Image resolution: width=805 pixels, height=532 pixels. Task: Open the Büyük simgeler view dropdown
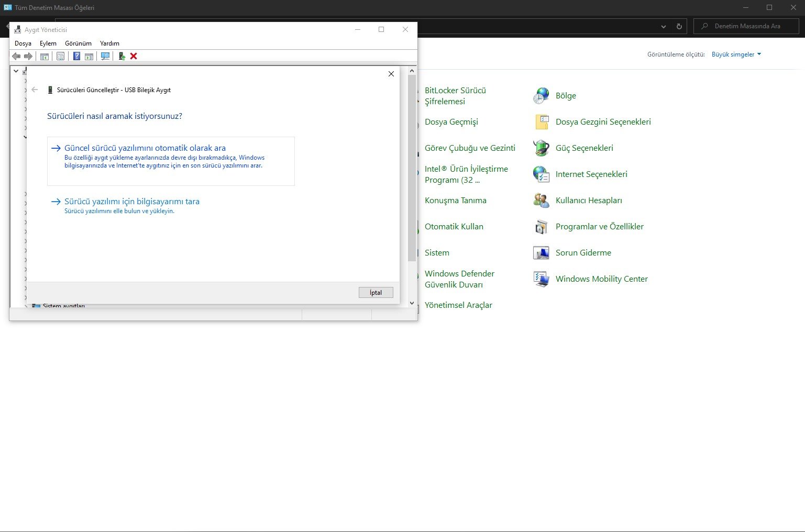[736, 54]
